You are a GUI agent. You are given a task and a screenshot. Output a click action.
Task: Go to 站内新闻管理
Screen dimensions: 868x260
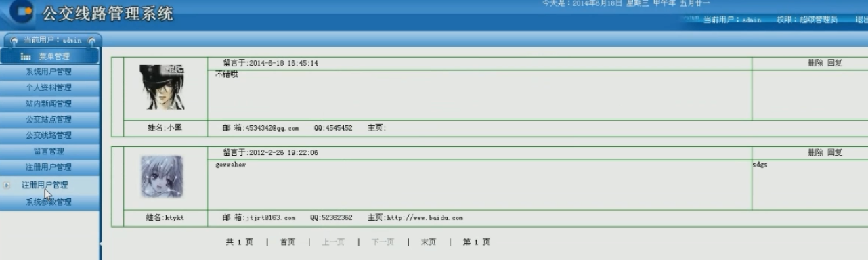pyautogui.click(x=49, y=104)
